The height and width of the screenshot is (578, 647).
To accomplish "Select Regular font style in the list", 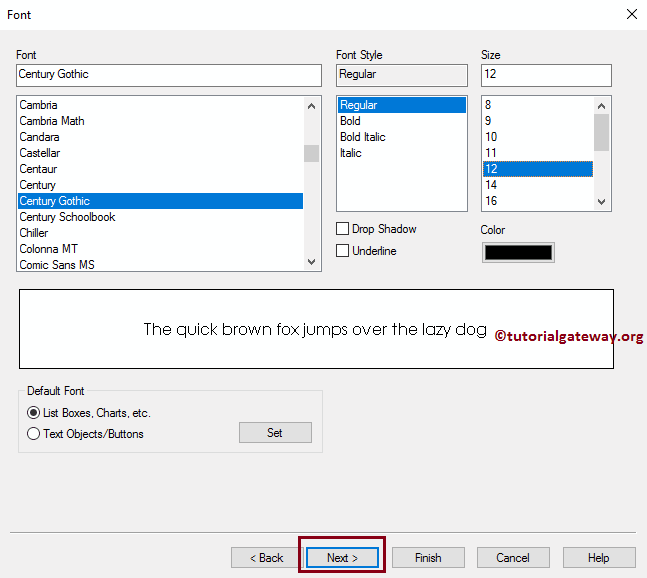I will 402,105.
